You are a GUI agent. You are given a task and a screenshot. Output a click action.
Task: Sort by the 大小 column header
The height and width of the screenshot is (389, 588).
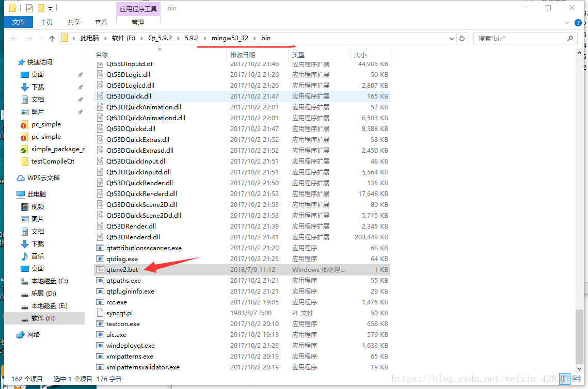click(x=360, y=55)
